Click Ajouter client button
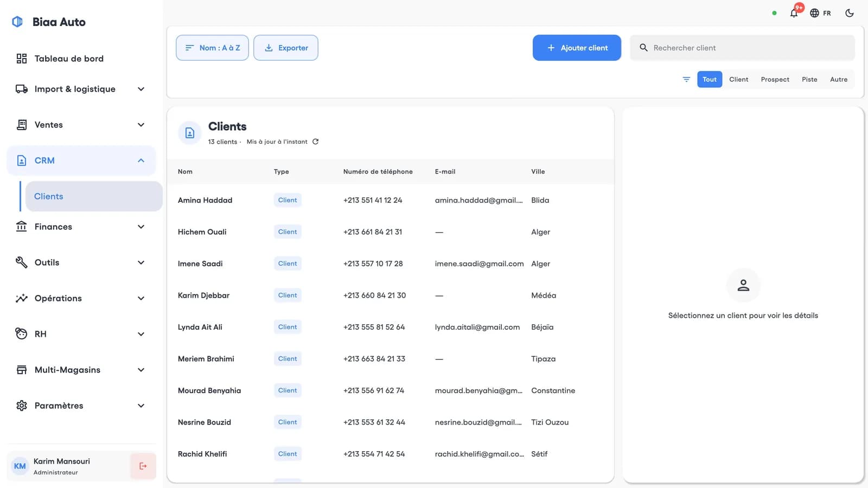Screen dimensions: 868x488 (x=577, y=48)
